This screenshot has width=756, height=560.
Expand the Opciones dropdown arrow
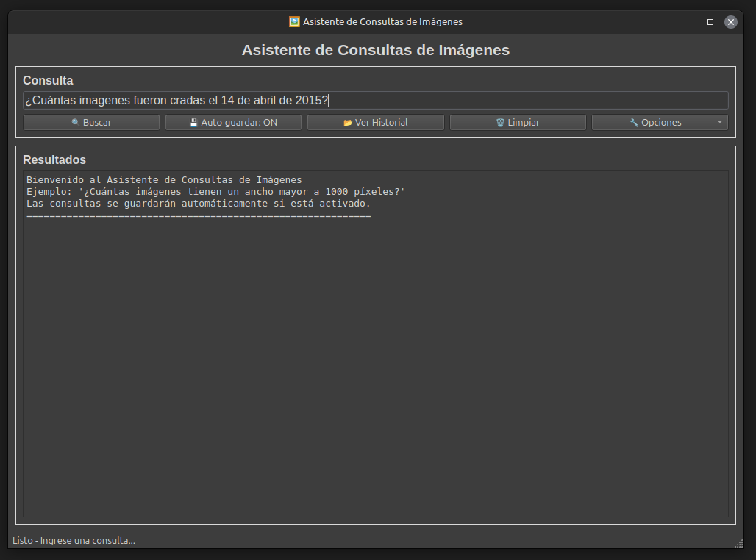[719, 123]
